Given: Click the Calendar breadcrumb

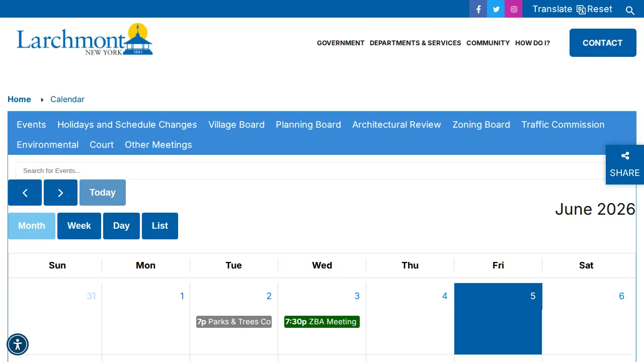Looking at the screenshot, I should point(67,99).
